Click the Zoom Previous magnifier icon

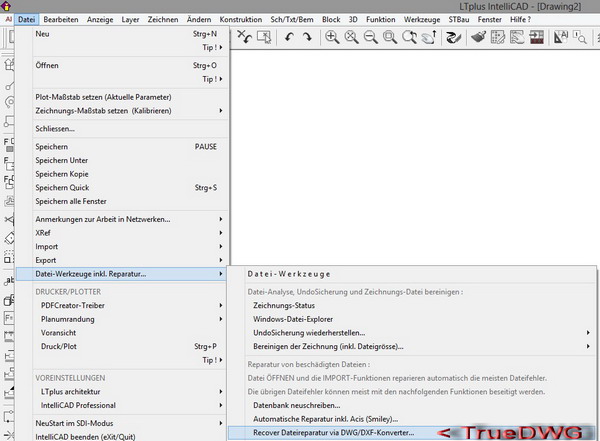409,37
